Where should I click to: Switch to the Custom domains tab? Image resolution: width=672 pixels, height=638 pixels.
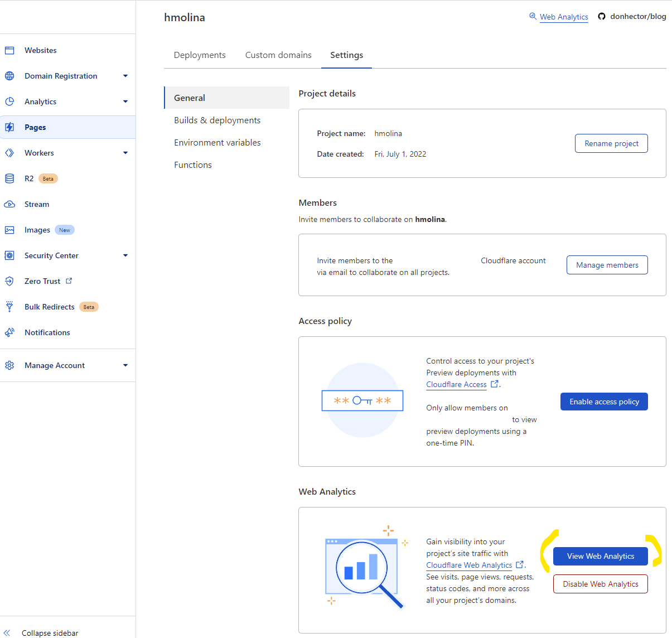(x=278, y=55)
